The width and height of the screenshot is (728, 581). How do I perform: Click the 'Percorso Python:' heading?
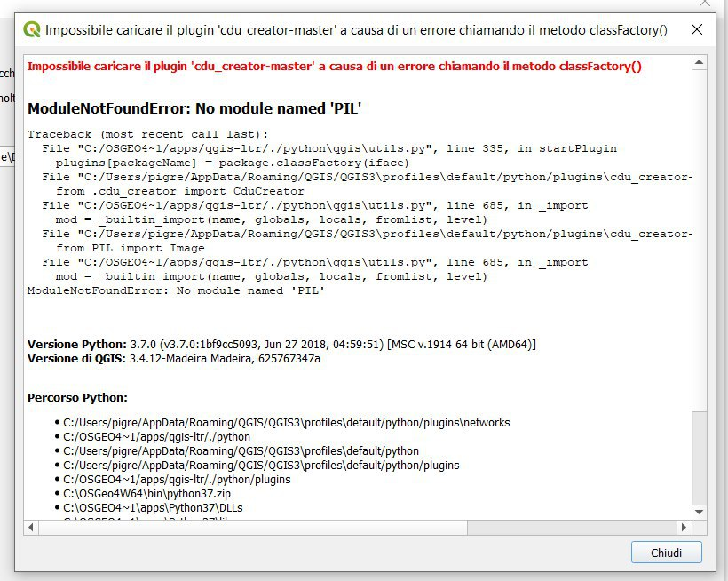click(77, 398)
